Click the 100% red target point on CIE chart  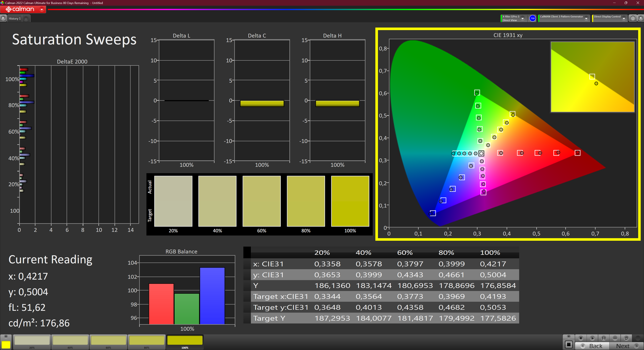click(577, 153)
